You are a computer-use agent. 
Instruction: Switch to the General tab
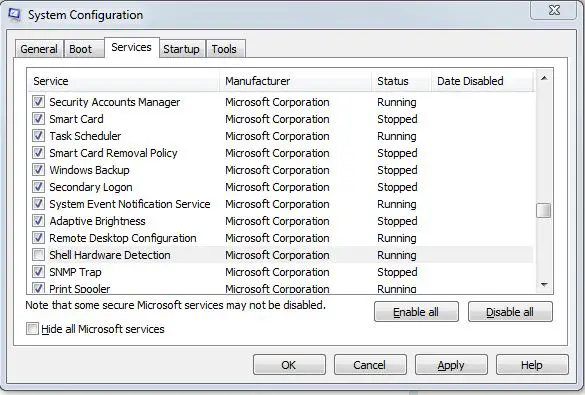(39, 49)
